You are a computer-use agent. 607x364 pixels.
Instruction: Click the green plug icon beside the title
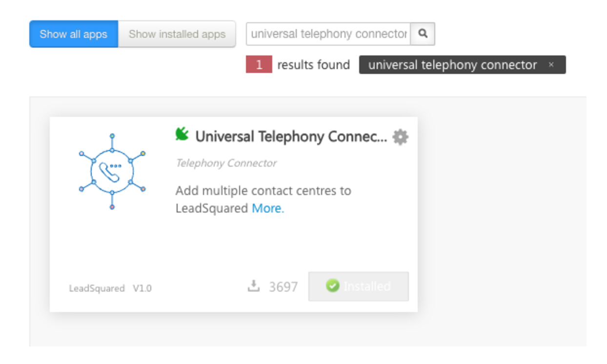pos(182,134)
